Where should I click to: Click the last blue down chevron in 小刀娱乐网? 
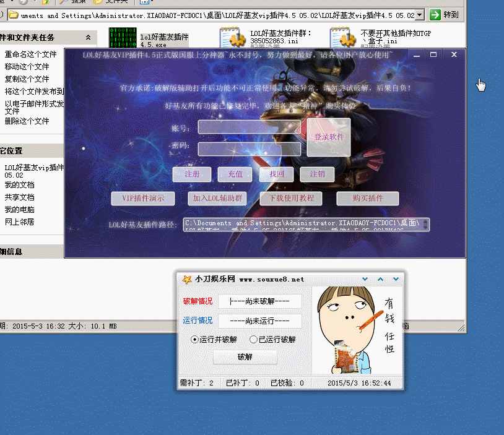coord(396,279)
